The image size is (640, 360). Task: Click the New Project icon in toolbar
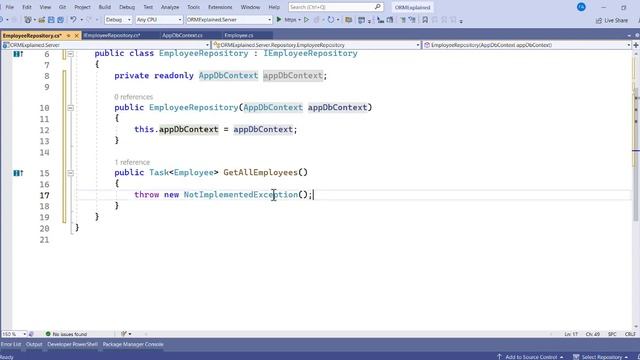tap(27, 20)
